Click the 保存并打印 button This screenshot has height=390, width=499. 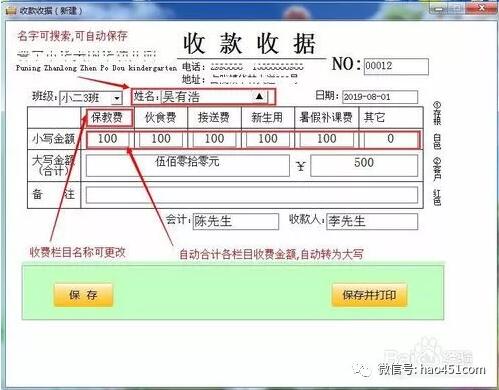click(369, 295)
